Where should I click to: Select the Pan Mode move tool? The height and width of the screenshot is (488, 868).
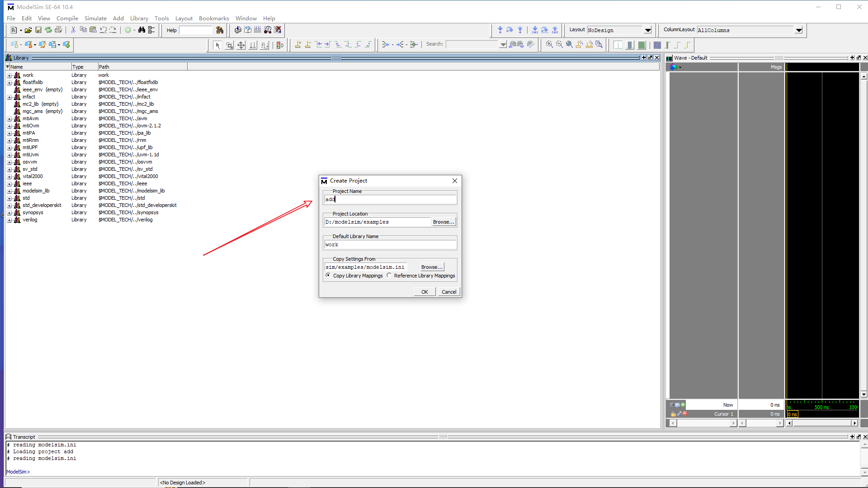point(241,45)
